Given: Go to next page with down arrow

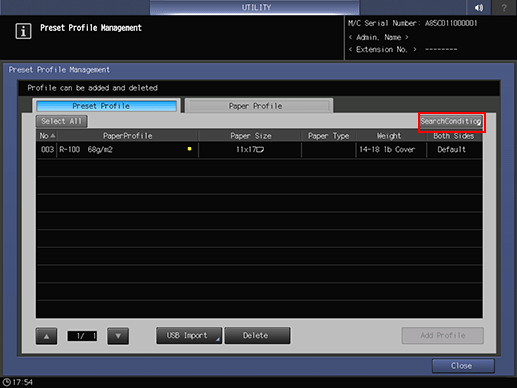Looking at the screenshot, I should coord(118,336).
